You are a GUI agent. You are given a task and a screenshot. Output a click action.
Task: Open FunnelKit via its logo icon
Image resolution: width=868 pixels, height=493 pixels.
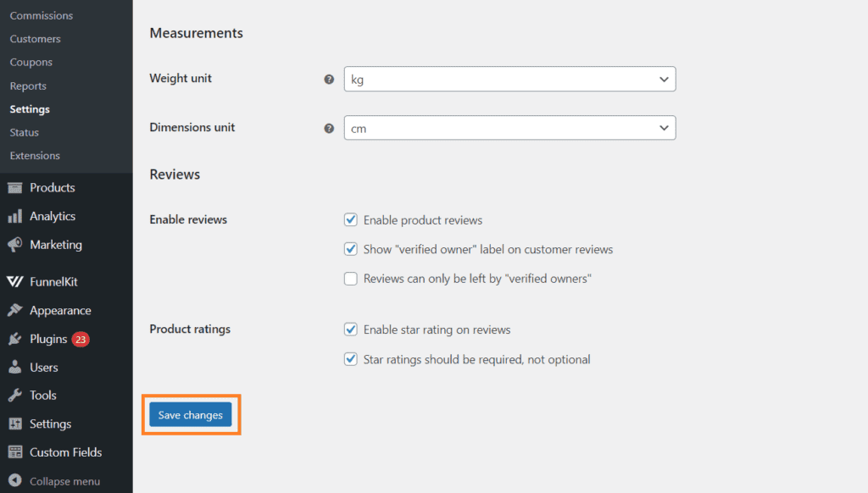tap(15, 281)
